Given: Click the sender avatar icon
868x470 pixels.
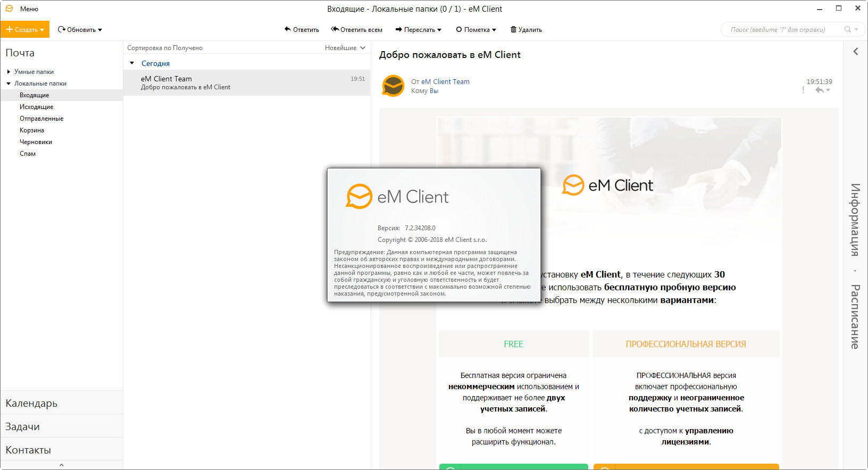Looking at the screenshot, I should (394, 86).
